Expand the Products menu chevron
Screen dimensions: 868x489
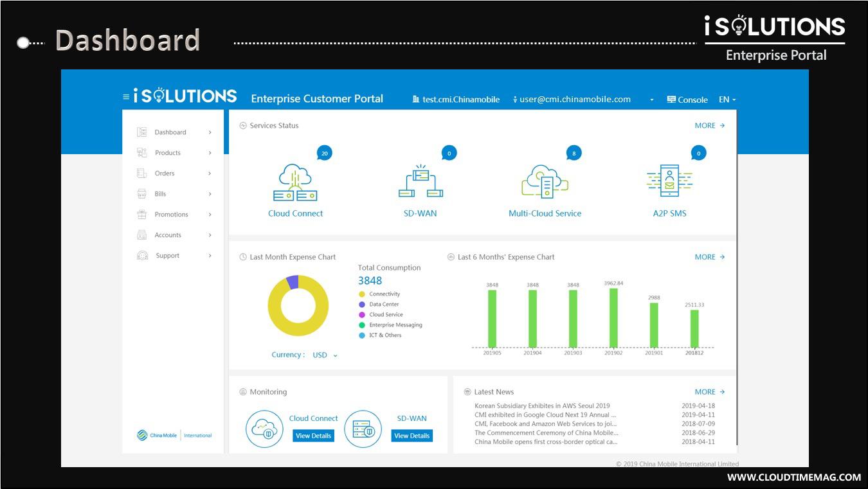pyautogui.click(x=210, y=153)
